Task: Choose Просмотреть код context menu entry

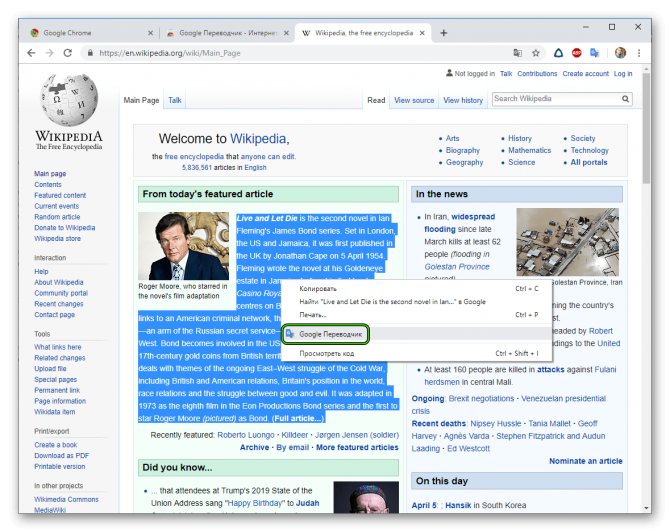Action: [x=417, y=353]
